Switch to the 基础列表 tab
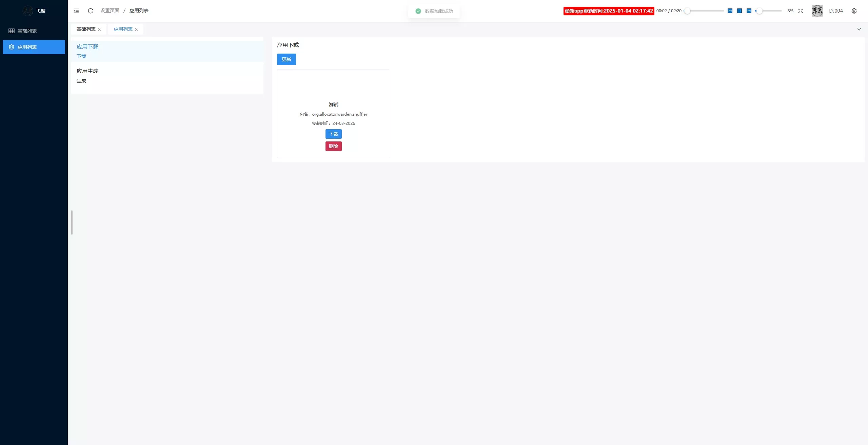Screen dimensions: 868x445 [85, 29]
